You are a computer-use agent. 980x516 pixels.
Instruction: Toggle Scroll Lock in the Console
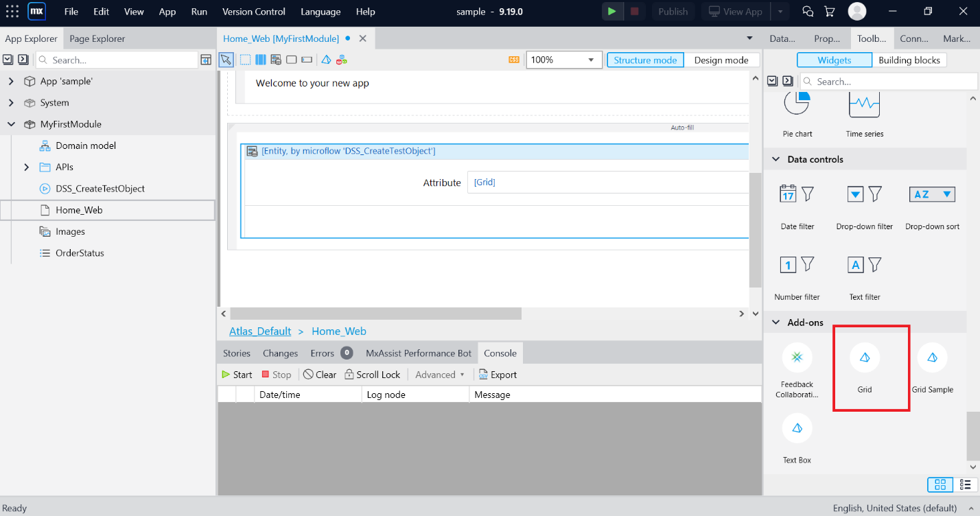point(373,375)
